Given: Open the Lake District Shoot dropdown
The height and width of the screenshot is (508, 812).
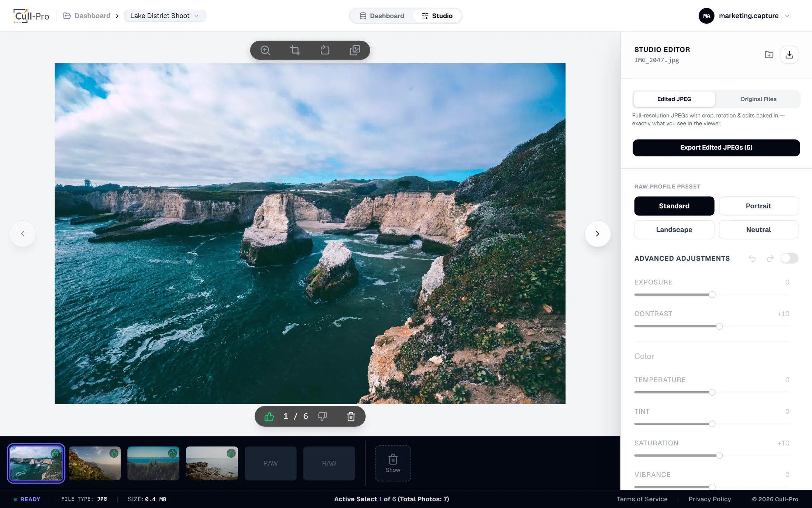Looking at the screenshot, I should 165,16.
